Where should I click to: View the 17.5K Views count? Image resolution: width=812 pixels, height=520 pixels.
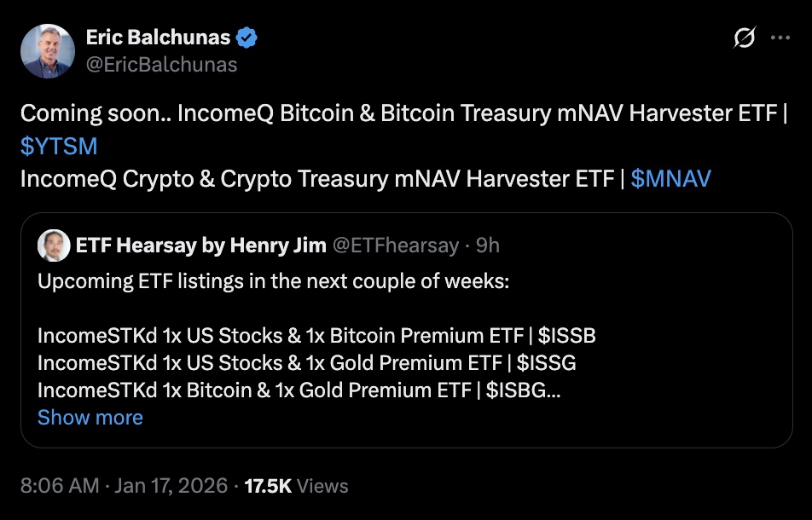coord(296,486)
